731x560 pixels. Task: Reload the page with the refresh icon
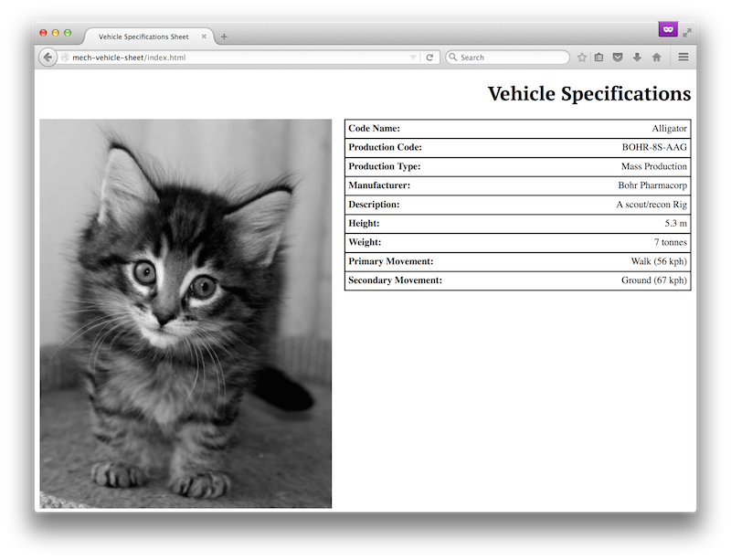tap(429, 58)
